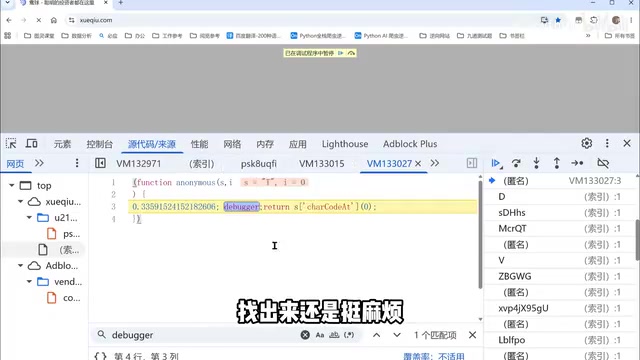Open the ps... file in navigator
This screenshot has width=640, height=360.
click(63, 234)
